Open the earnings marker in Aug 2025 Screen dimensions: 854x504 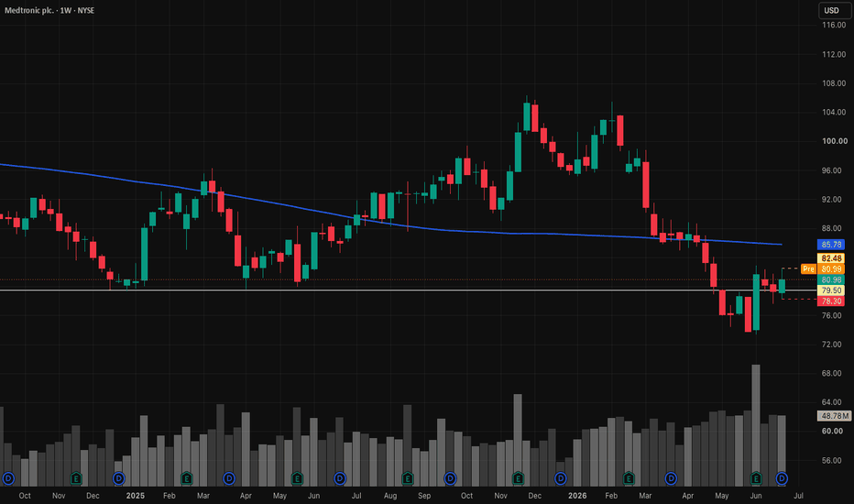click(408, 478)
